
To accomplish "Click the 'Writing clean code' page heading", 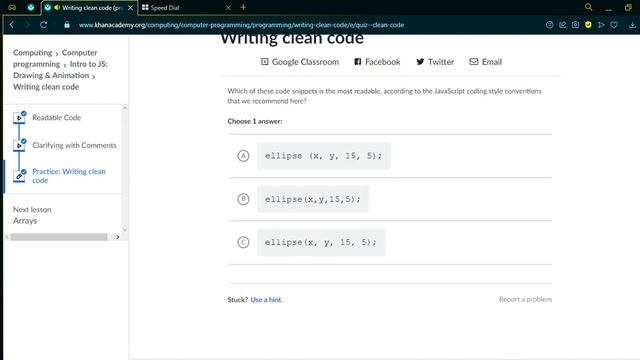I will (x=292, y=39).
